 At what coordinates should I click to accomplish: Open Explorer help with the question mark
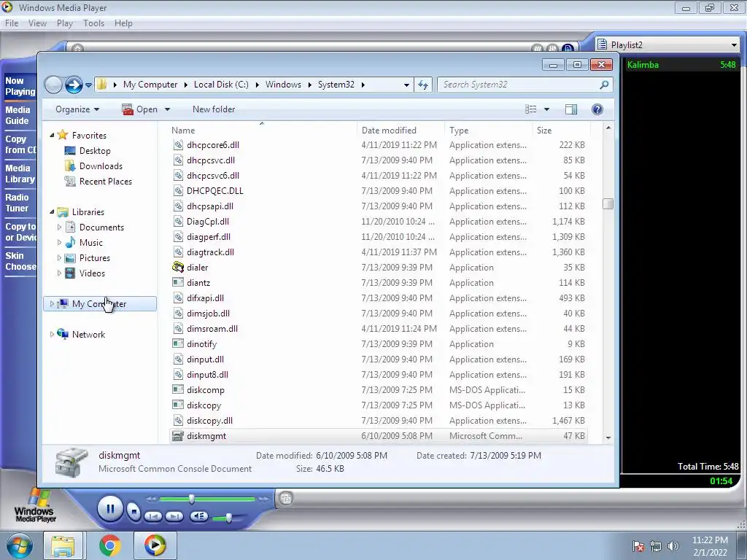click(597, 109)
